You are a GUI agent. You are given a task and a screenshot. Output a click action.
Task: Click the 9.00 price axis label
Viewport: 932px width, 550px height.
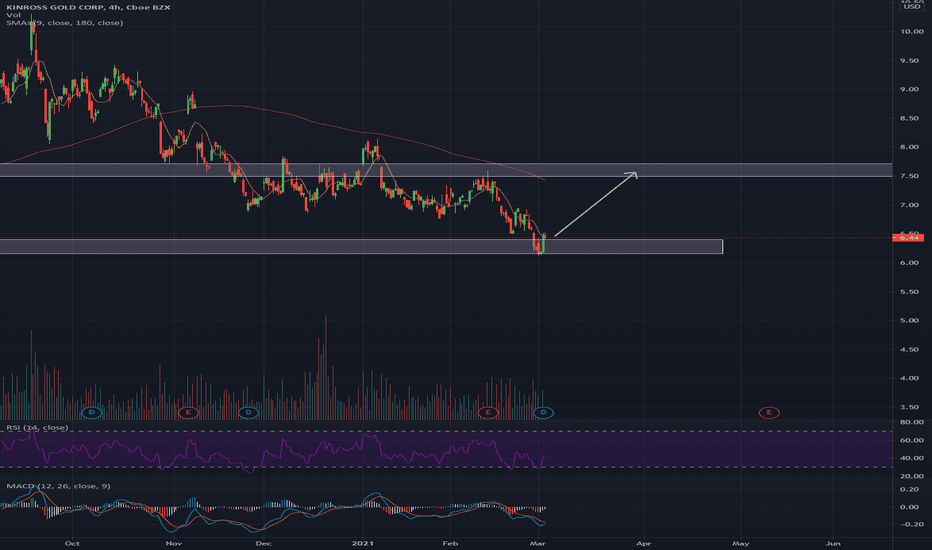click(911, 89)
